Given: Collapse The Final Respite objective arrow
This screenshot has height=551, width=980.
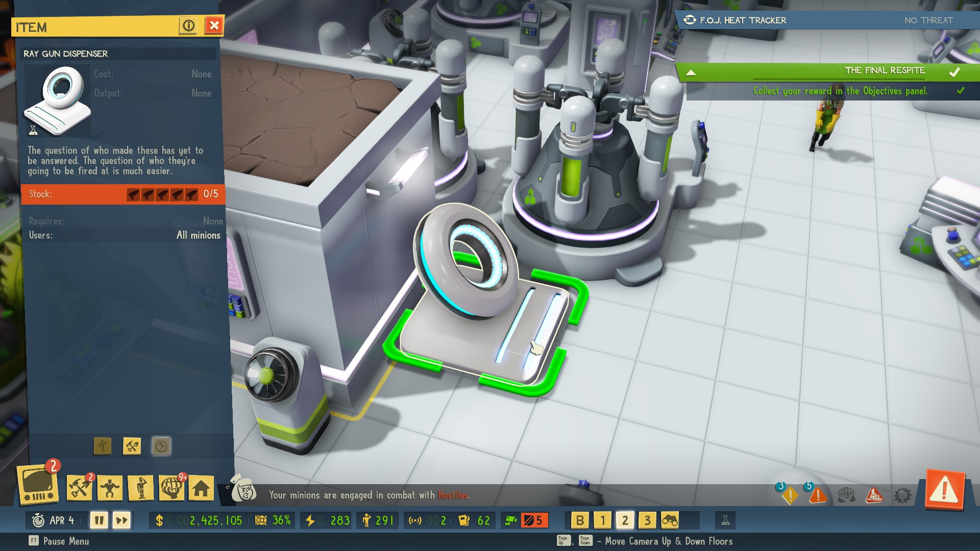Looking at the screenshot, I should tap(691, 72).
